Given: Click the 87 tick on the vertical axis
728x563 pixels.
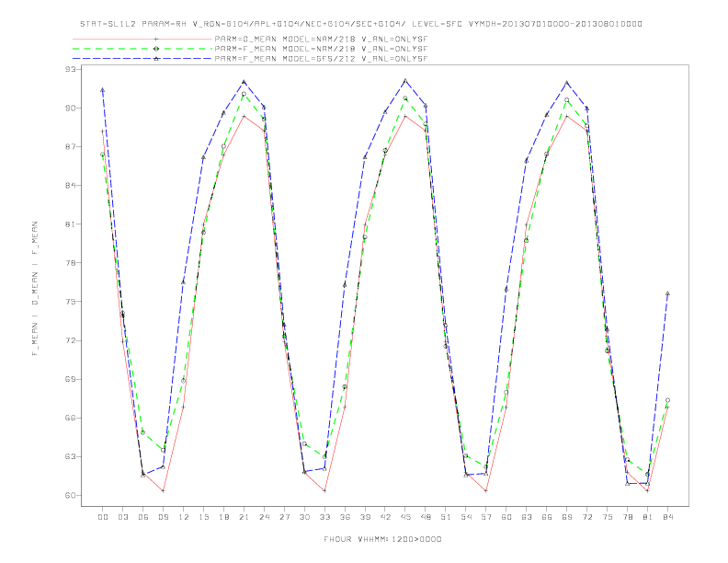Looking at the screenshot, I should pos(72,147).
